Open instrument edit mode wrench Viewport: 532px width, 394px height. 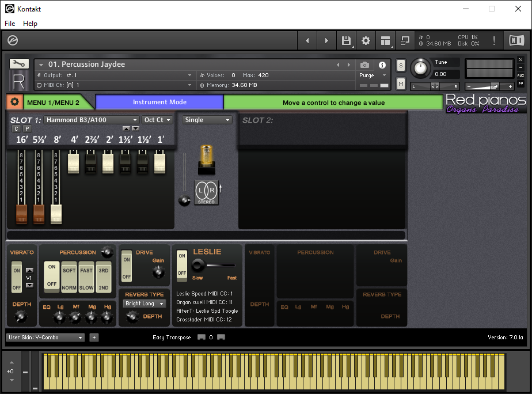coord(19,63)
